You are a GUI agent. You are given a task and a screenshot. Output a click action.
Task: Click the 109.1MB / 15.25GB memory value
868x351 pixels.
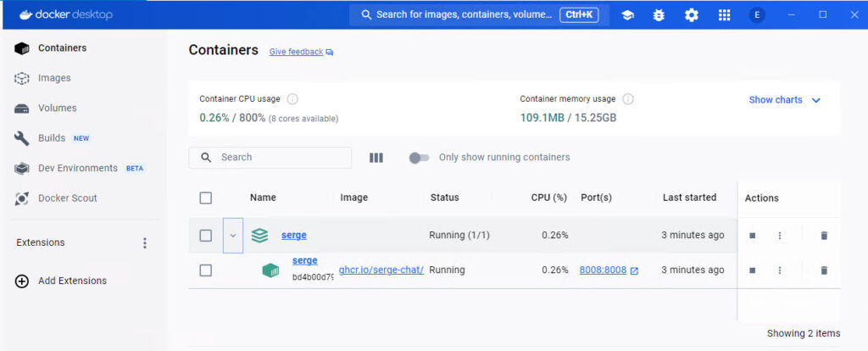568,118
